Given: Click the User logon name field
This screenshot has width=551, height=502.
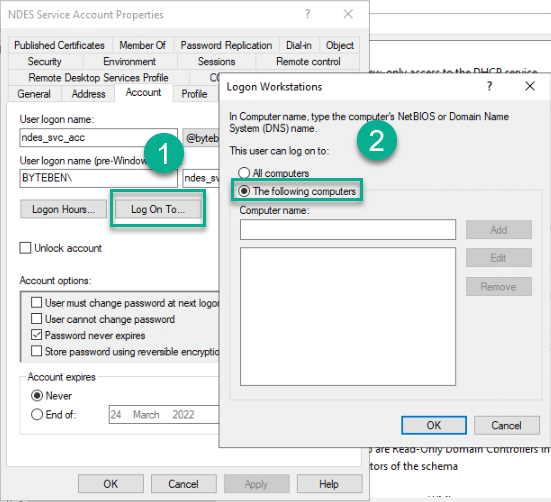Looking at the screenshot, I should (x=98, y=138).
